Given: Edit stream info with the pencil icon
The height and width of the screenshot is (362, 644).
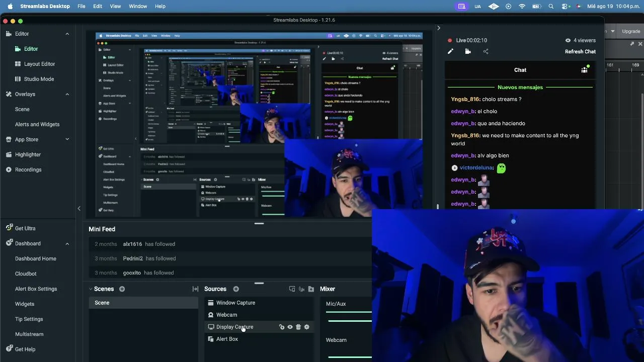Looking at the screenshot, I should pyautogui.click(x=450, y=51).
